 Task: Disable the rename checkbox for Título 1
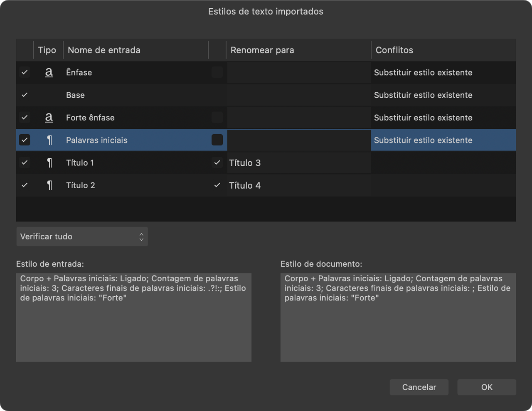tap(217, 163)
